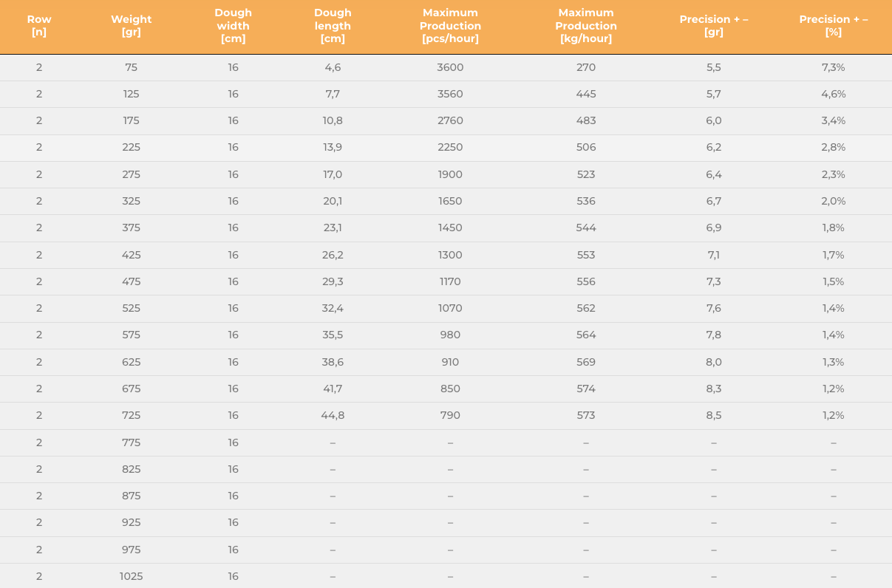Select the weight cell showing 1025
The width and height of the screenshot is (892, 588).
[x=131, y=576]
